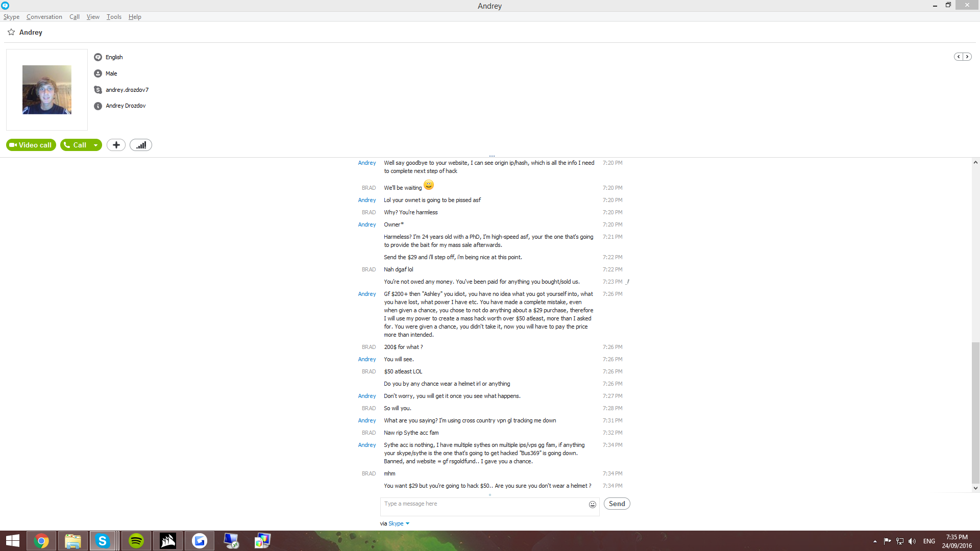The height and width of the screenshot is (551, 980).
Task: Open the Call button dropdown arrow
Action: 95,145
